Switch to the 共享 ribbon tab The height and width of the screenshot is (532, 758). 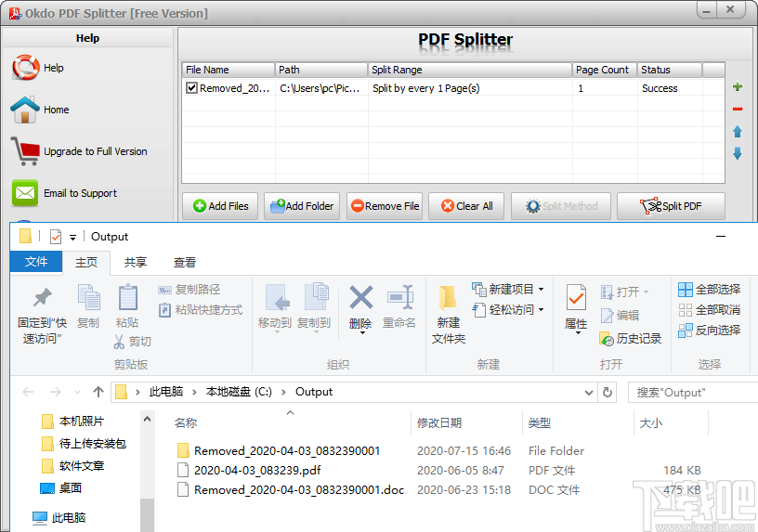coord(136,262)
